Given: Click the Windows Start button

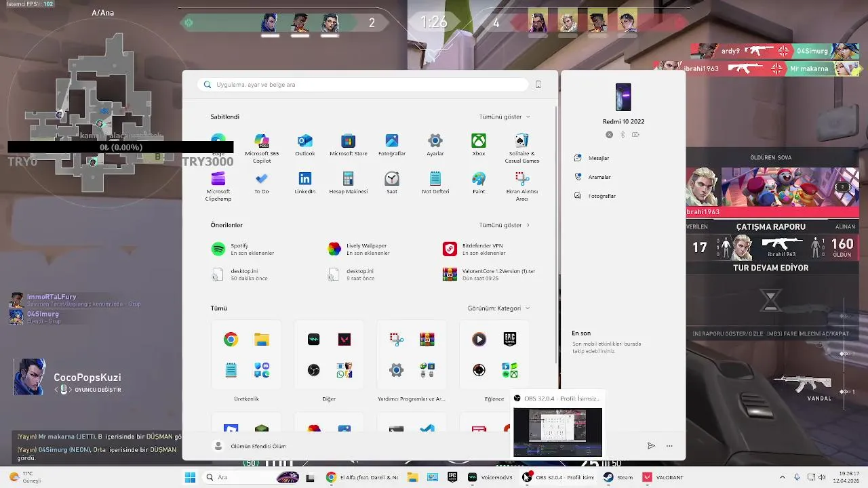Looking at the screenshot, I should (190, 477).
